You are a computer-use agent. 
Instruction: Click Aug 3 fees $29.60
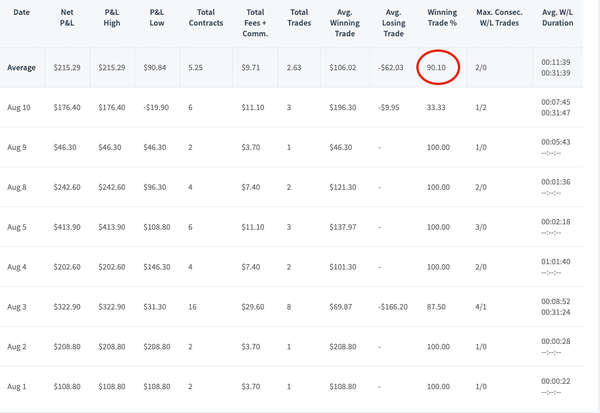(x=253, y=307)
